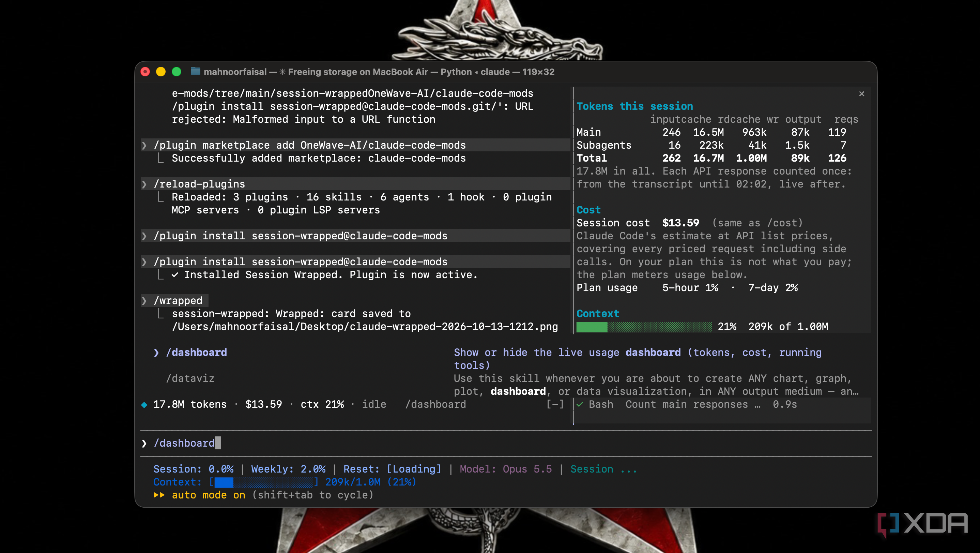Click the '16.7M' total cache read value
The height and width of the screenshot is (553, 980).
point(708,158)
